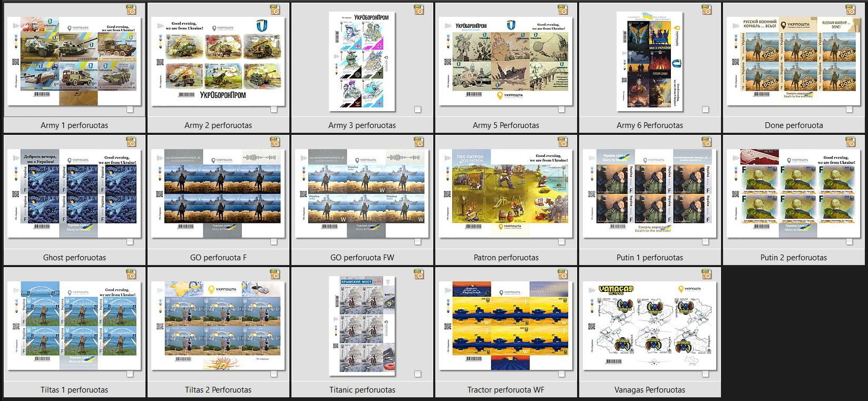The image size is (868, 401).
Task: Tick the checkbox for Titanic perforuotas
Action: (418, 374)
